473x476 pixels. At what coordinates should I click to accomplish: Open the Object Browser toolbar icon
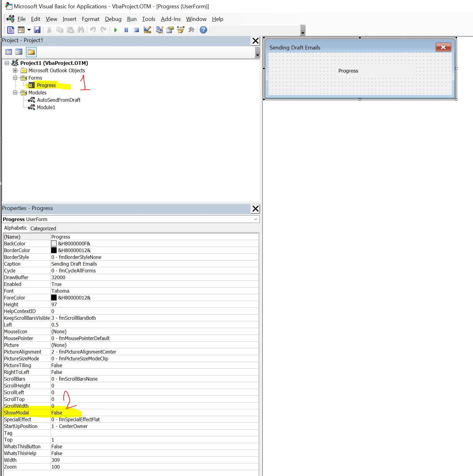[x=181, y=30]
